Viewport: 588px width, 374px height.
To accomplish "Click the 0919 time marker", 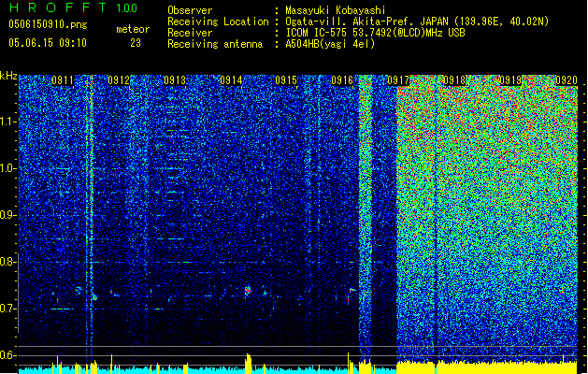I will tap(510, 80).
